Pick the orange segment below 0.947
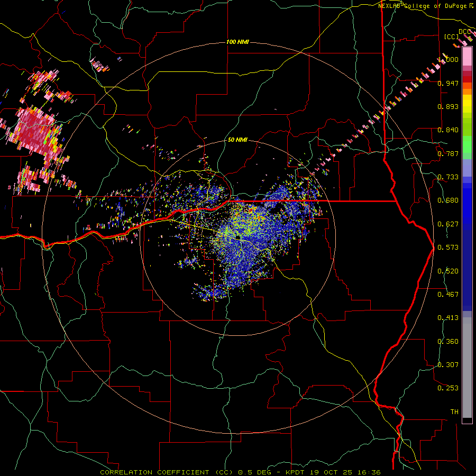This screenshot has height=476, width=476. 467,89
